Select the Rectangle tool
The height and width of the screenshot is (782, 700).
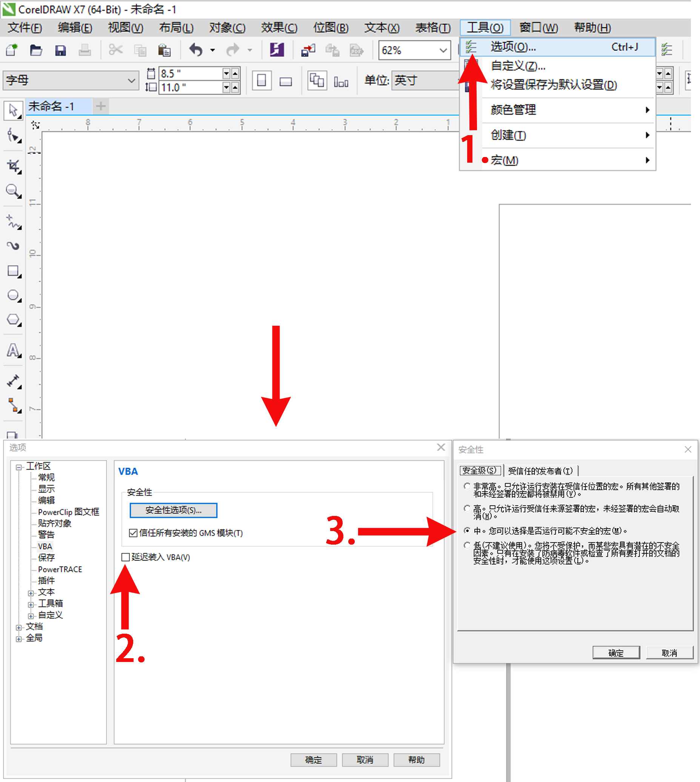pos(14,272)
